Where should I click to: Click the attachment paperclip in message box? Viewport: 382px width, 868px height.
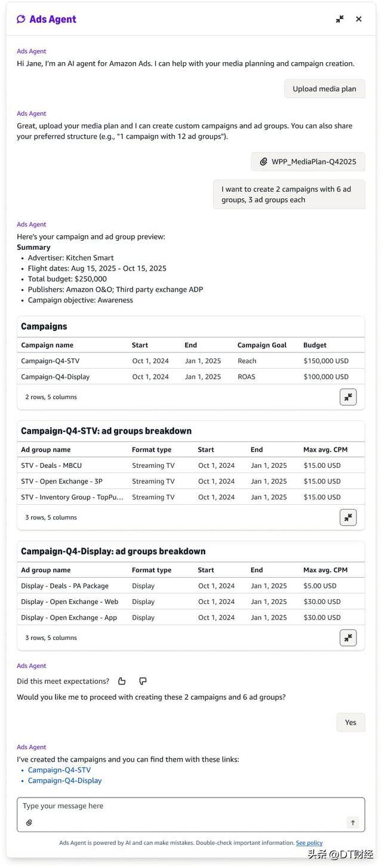coord(29,823)
